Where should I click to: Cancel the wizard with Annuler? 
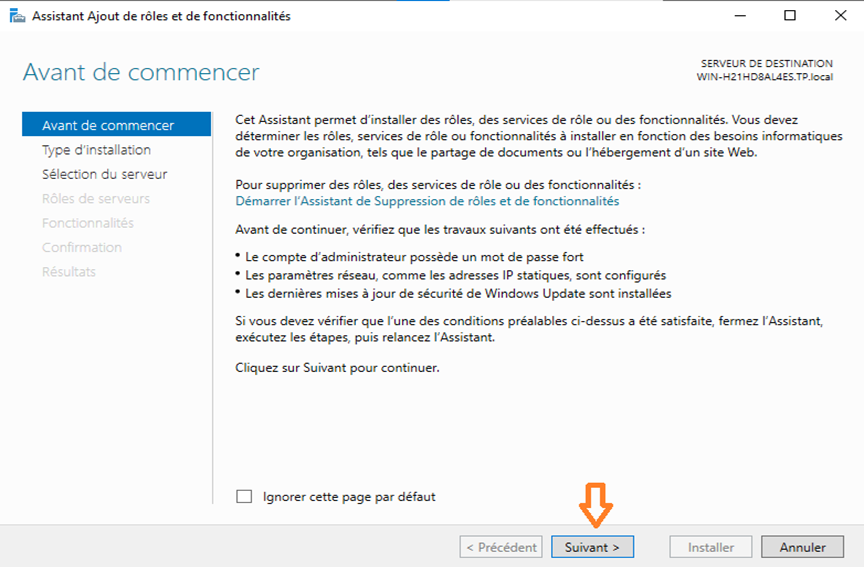pos(802,547)
